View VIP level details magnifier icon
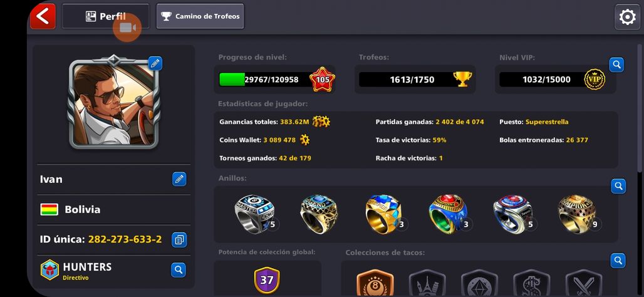Screen dimensions: 644x297 [x=616, y=65]
